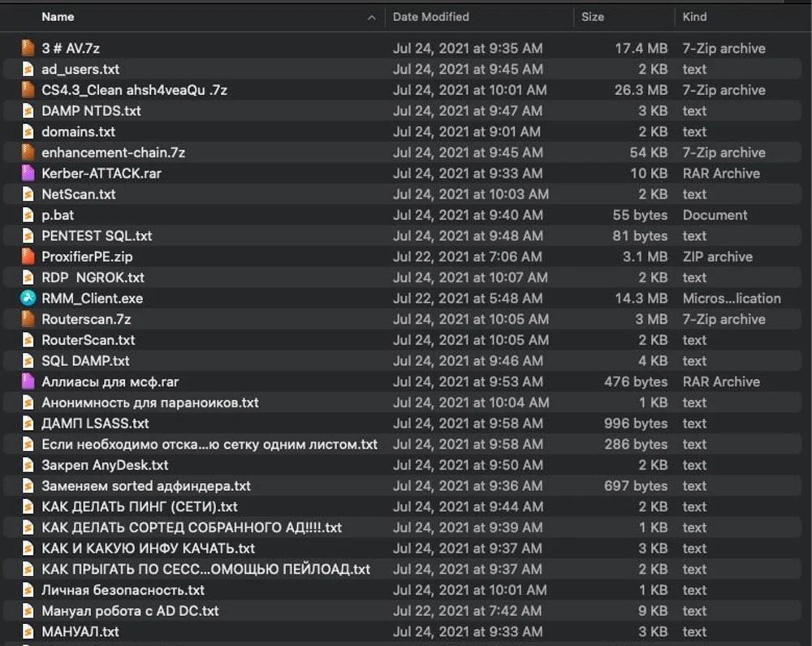
Task: Click the p.bat document icon
Action: tap(28, 215)
